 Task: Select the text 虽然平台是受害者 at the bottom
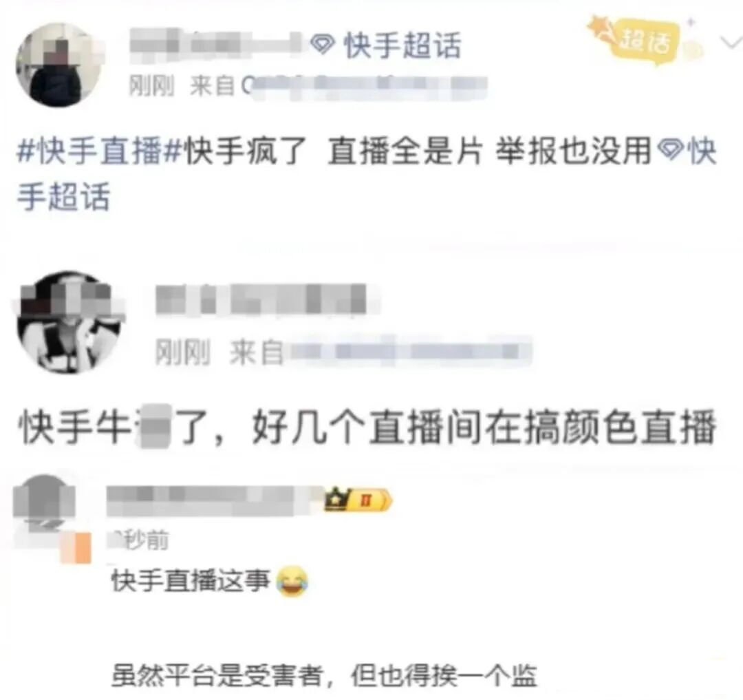pos(218,675)
